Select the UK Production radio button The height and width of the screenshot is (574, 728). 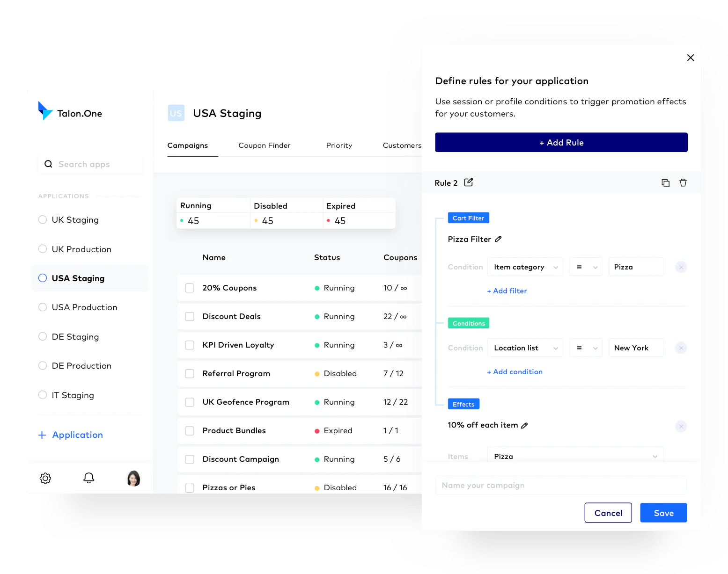(43, 249)
